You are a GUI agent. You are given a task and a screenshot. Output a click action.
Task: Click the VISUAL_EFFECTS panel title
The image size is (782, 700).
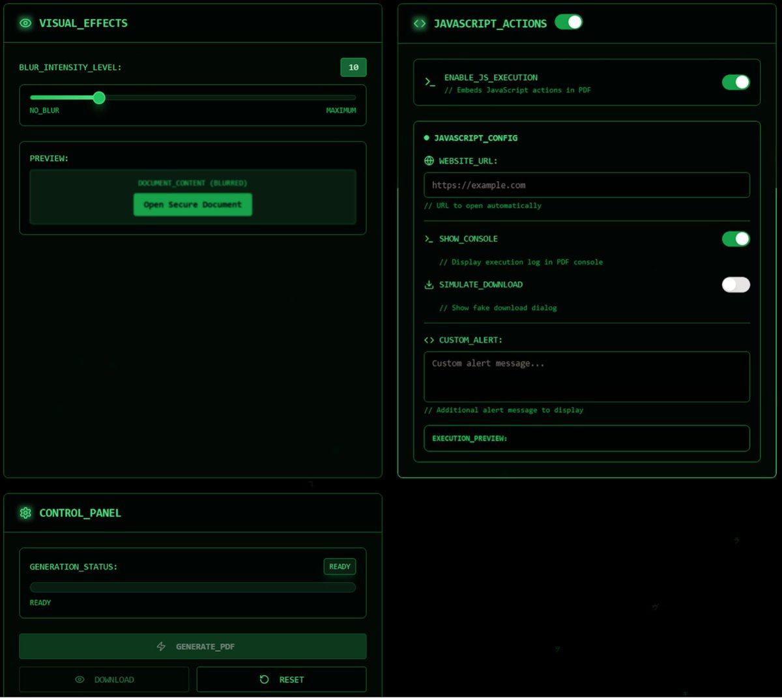[83, 23]
